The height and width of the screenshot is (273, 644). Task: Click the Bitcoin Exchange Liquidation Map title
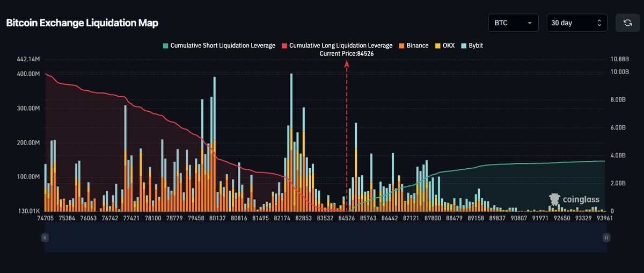pyautogui.click(x=82, y=23)
